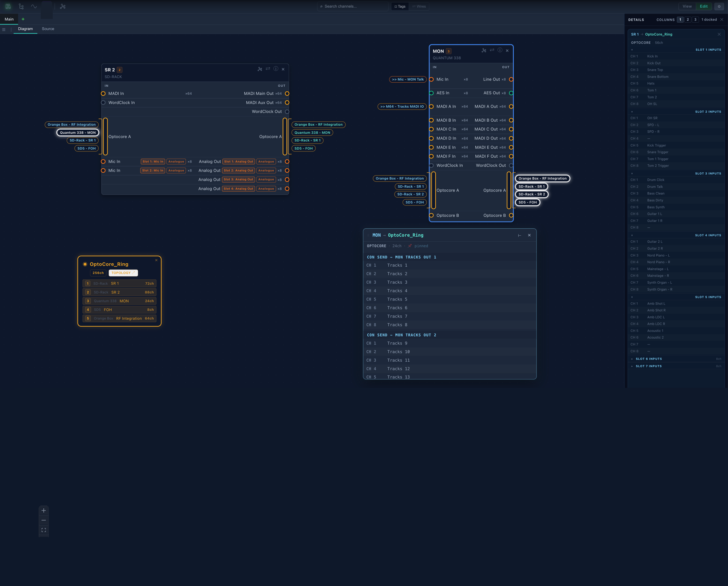
Task: Click the Optocore B out port on MON
Action: tap(511, 216)
